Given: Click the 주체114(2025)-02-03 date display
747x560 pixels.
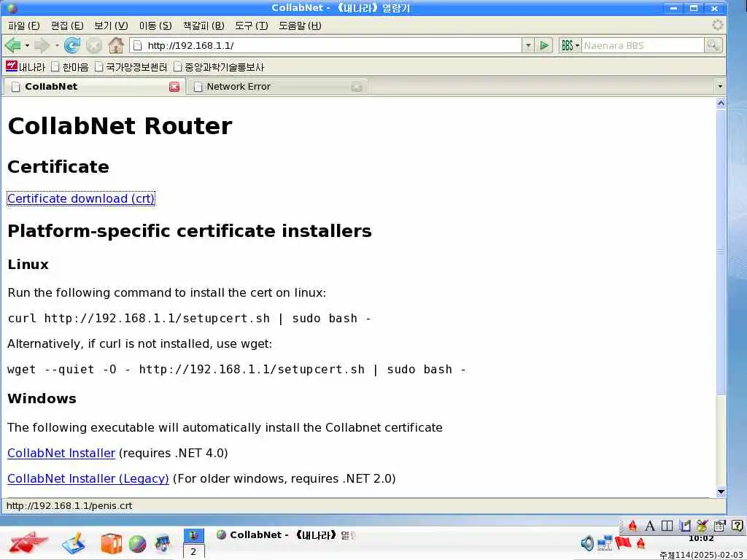Looking at the screenshot, I should click(x=702, y=555).
